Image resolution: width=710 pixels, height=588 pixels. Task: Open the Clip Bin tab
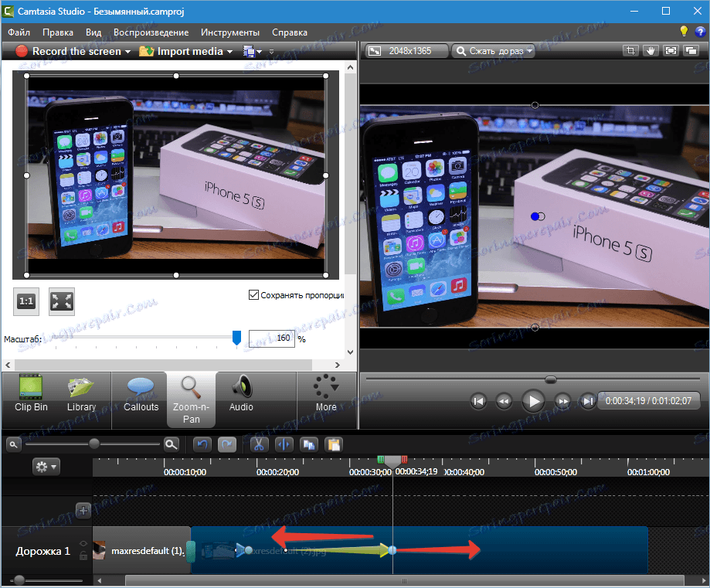point(31,393)
